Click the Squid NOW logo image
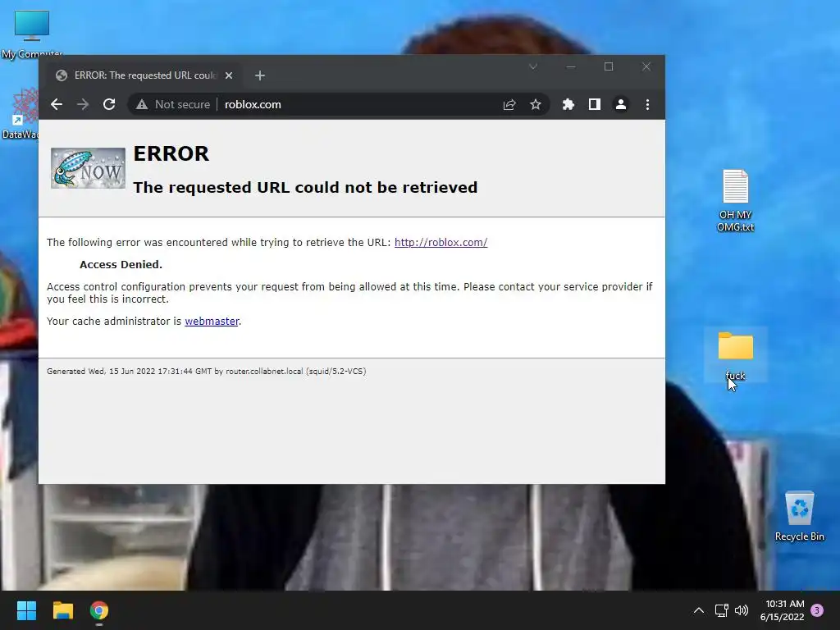This screenshot has width=840, height=630. pos(88,168)
